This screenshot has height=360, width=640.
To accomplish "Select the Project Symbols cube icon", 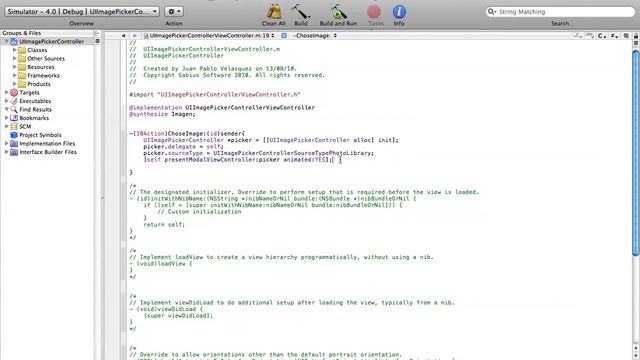I will [14, 135].
